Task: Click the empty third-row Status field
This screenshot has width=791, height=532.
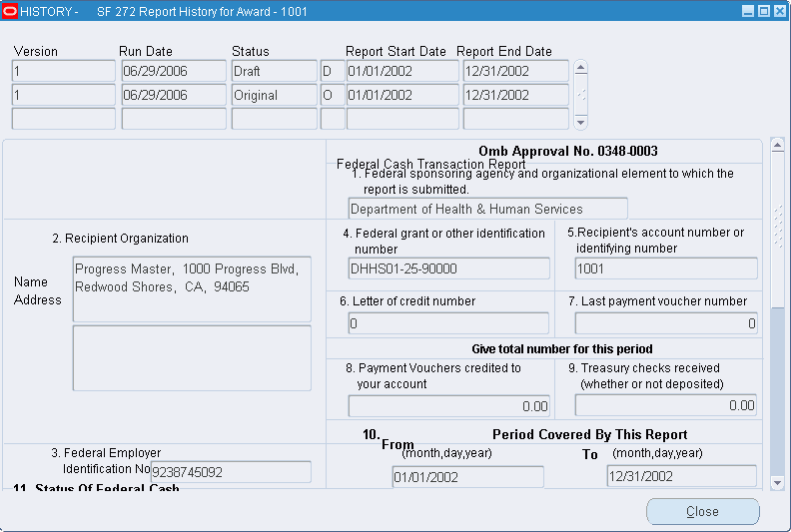Action: tap(274, 119)
